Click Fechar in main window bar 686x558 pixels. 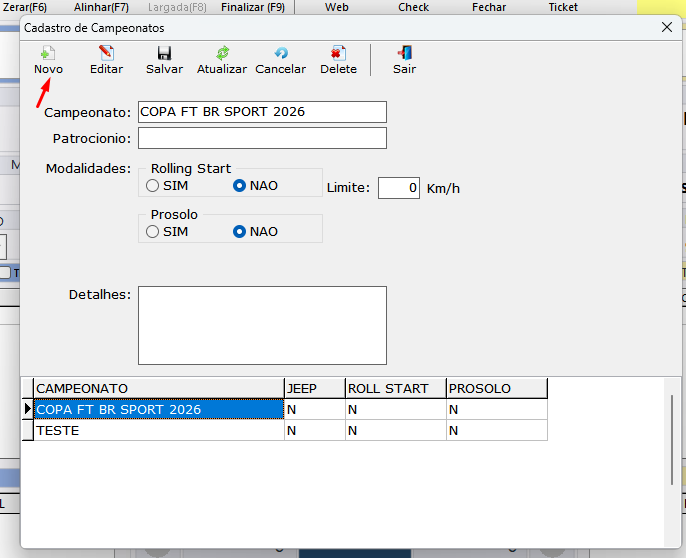pos(489,7)
